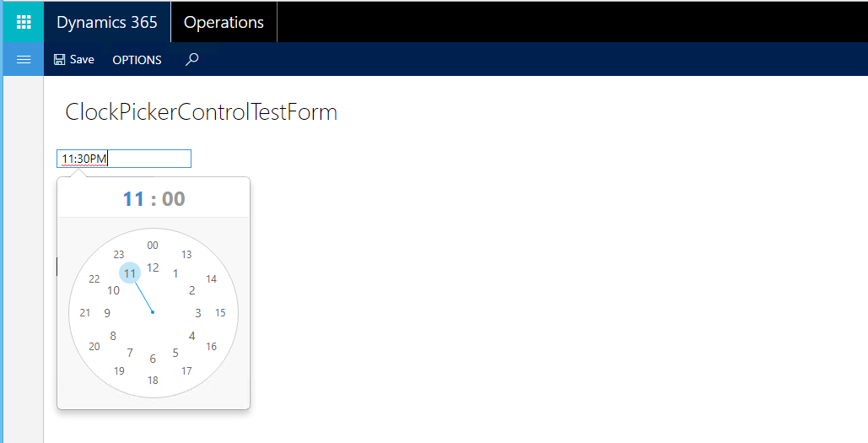Toggle the hamburger navigation menu

click(24, 59)
